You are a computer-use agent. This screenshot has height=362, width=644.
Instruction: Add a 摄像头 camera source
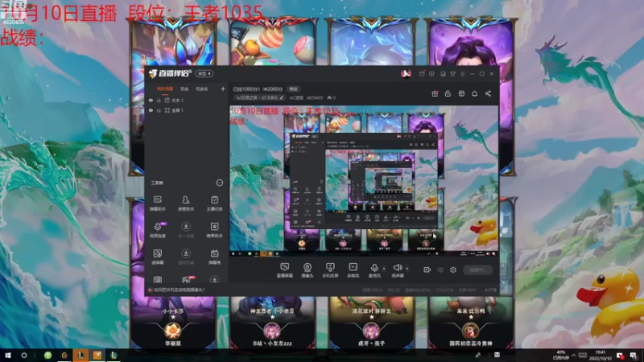308,270
